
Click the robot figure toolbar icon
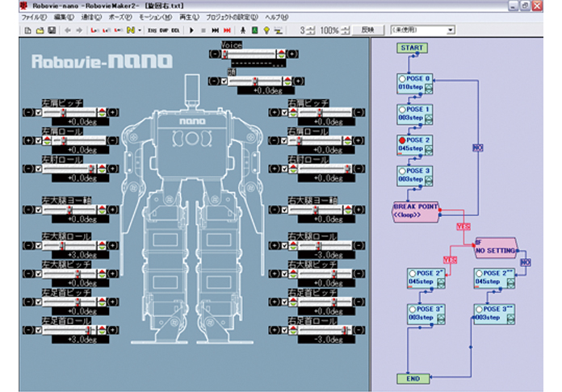point(243,31)
